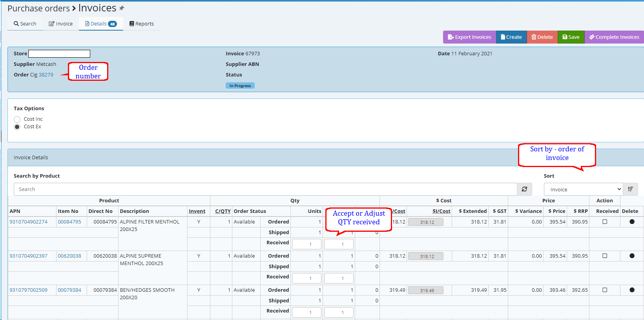
Task: Click the $I/Cost column header
Action: [x=441, y=211]
